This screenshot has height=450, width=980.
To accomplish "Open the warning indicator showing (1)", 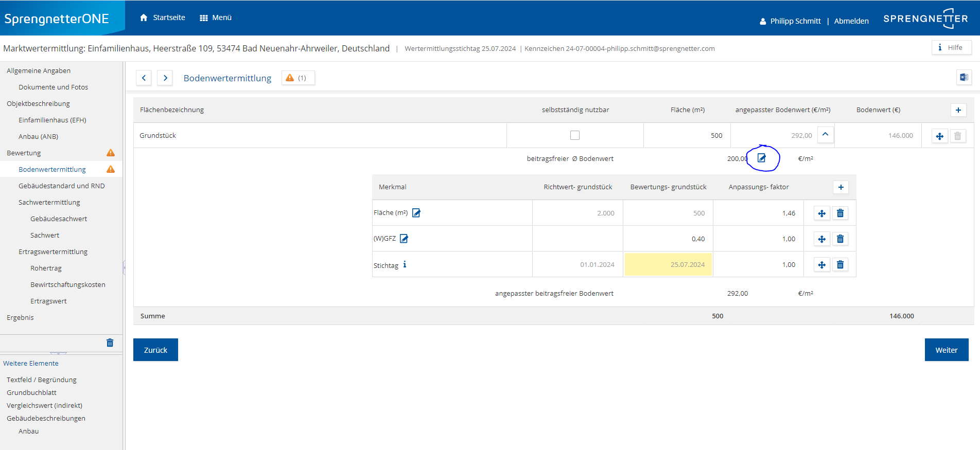I will 297,78.
